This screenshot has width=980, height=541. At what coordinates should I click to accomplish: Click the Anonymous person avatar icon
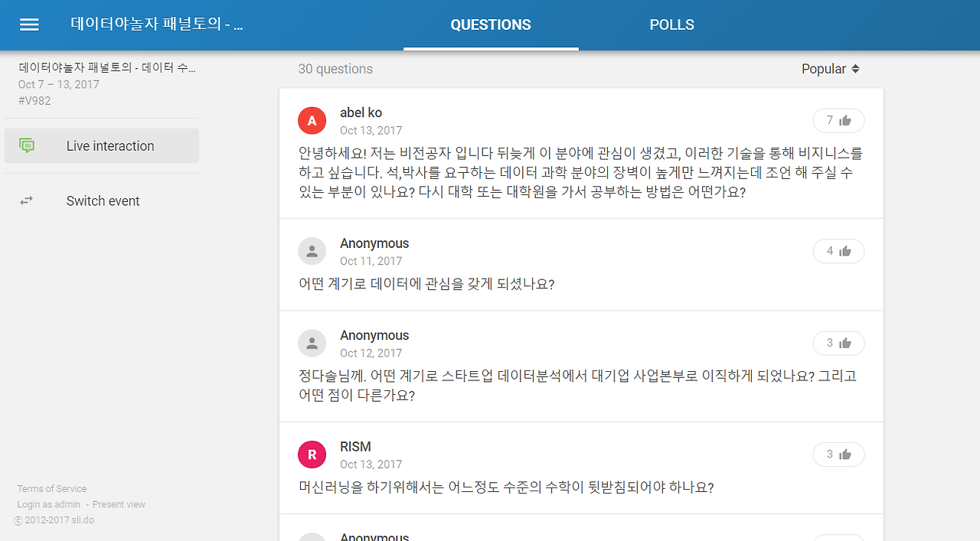tap(312, 251)
